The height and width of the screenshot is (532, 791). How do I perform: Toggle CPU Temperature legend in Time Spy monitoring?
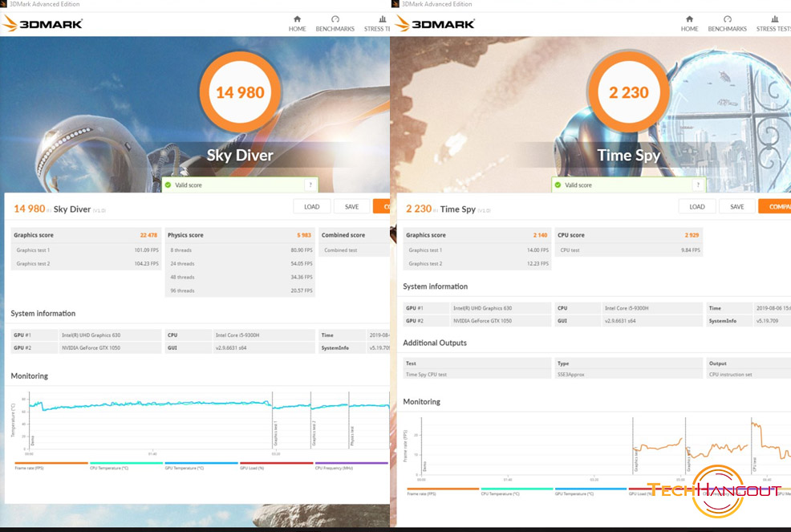coord(517,492)
